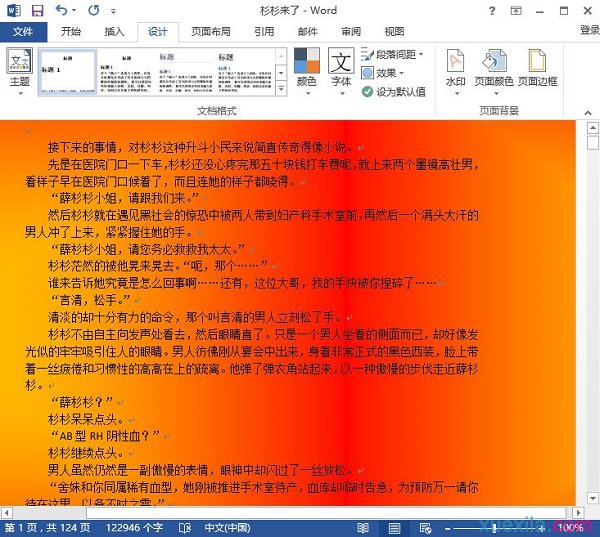This screenshot has height=537, width=600.
Task: Open the 引用 tab
Action: coord(264,32)
